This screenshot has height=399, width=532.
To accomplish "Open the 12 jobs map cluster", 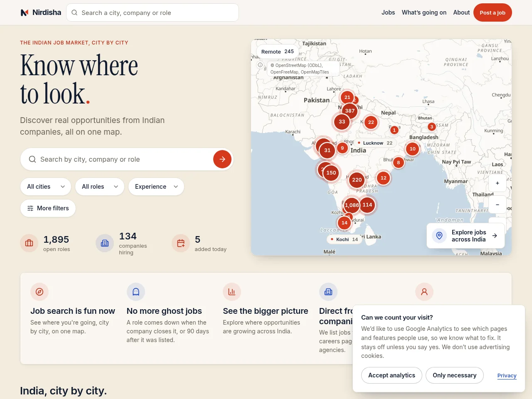I will tap(384, 177).
